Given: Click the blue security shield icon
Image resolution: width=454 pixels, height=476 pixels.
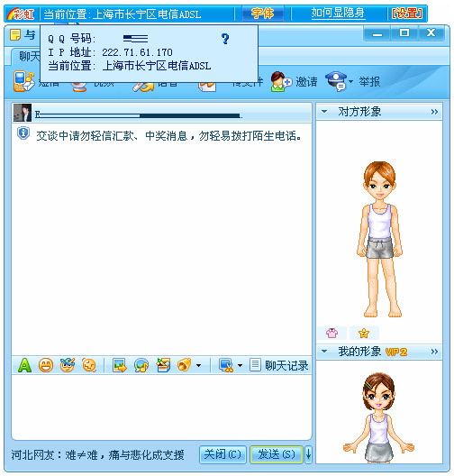Looking at the screenshot, I should [x=23, y=133].
